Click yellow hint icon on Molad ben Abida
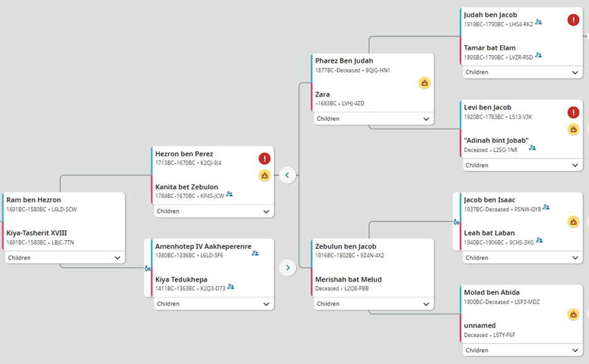The height and width of the screenshot is (364, 589). [573, 314]
